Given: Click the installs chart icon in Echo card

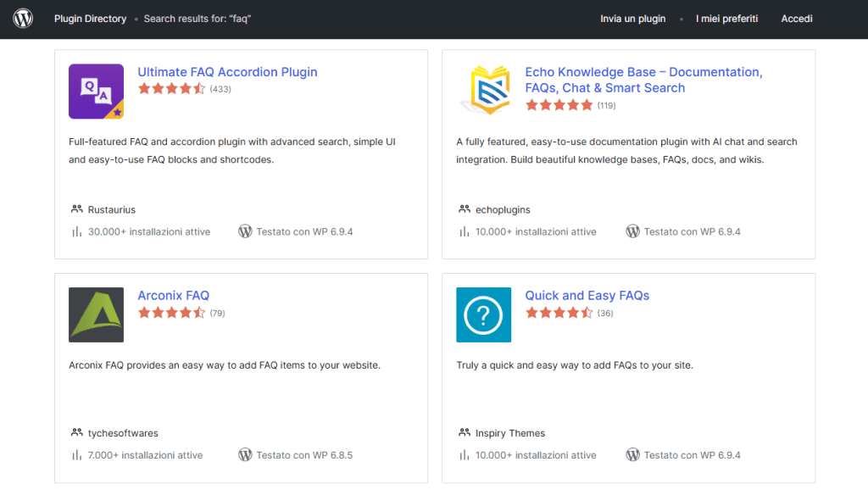Looking at the screenshot, I should tap(464, 231).
